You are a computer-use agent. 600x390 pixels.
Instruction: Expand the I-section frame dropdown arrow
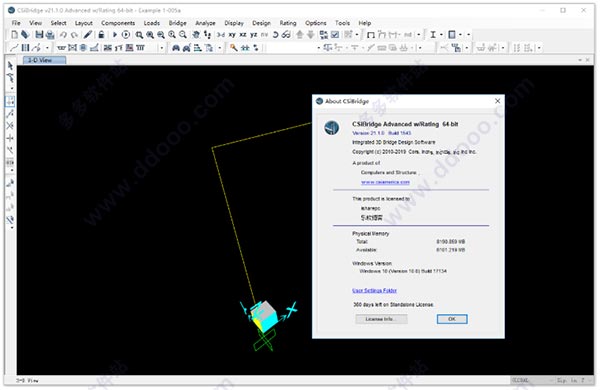point(441,35)
